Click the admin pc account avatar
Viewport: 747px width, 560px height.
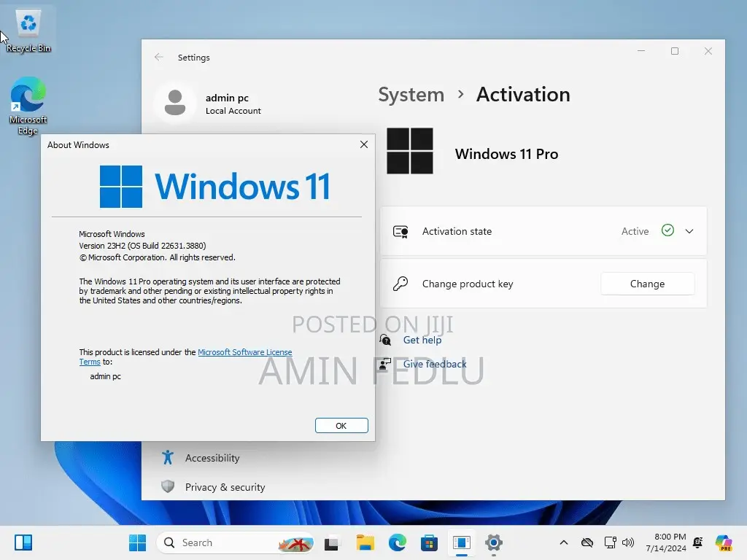coord(175,103)
